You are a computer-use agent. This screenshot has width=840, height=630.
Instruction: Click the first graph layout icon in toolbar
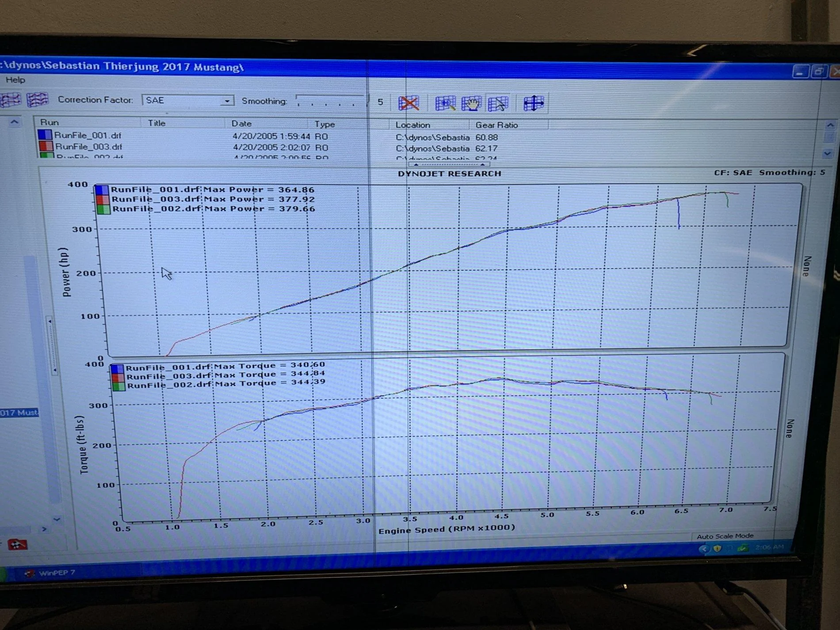coord(10,99)
